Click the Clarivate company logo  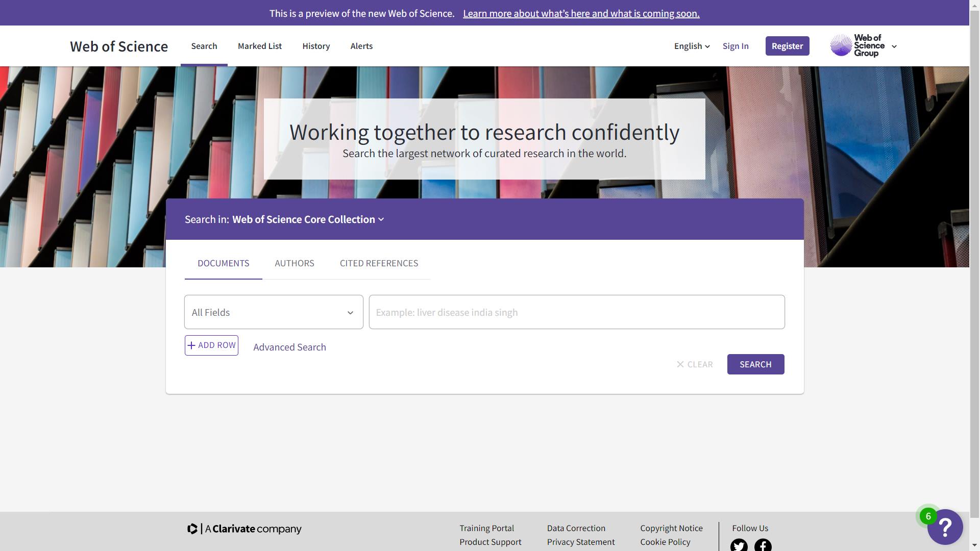[x=244, y=529]
